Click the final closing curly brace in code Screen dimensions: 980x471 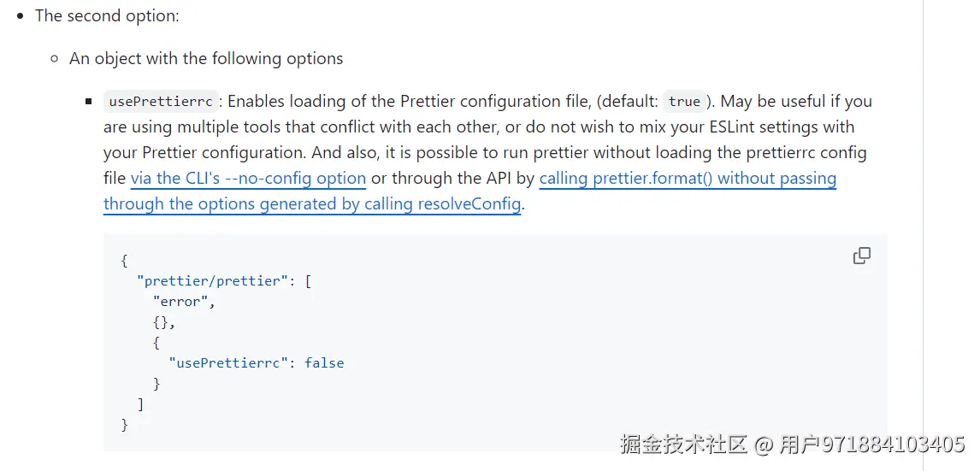click(125, 424)
